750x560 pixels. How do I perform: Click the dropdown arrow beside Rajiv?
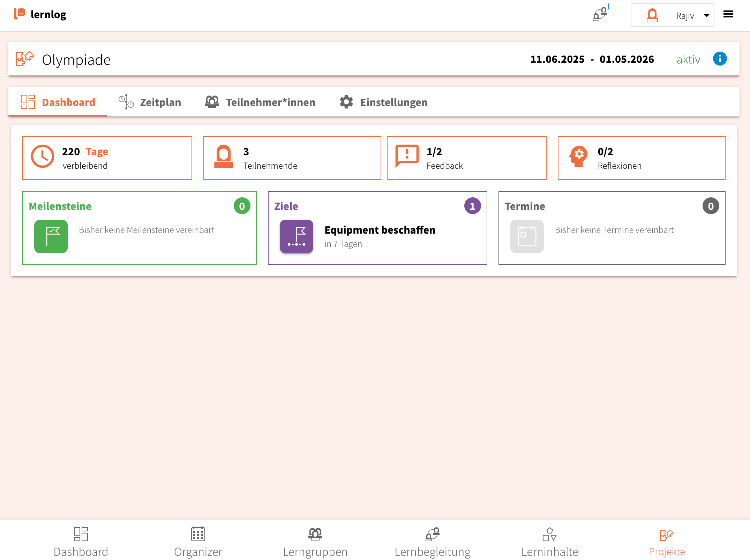[706, 16]
